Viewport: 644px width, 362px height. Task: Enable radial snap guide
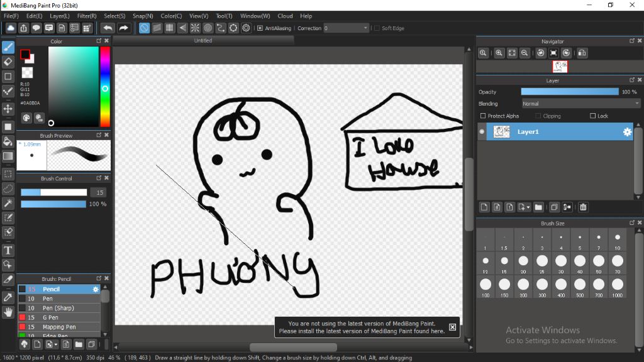click(195, 28)
